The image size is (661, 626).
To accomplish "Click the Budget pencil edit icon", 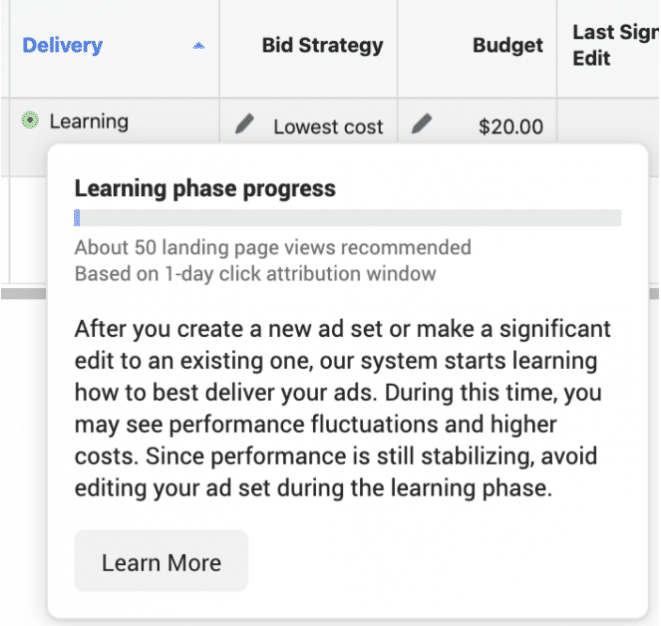I will pyautogui.click(x=422, y=124).
